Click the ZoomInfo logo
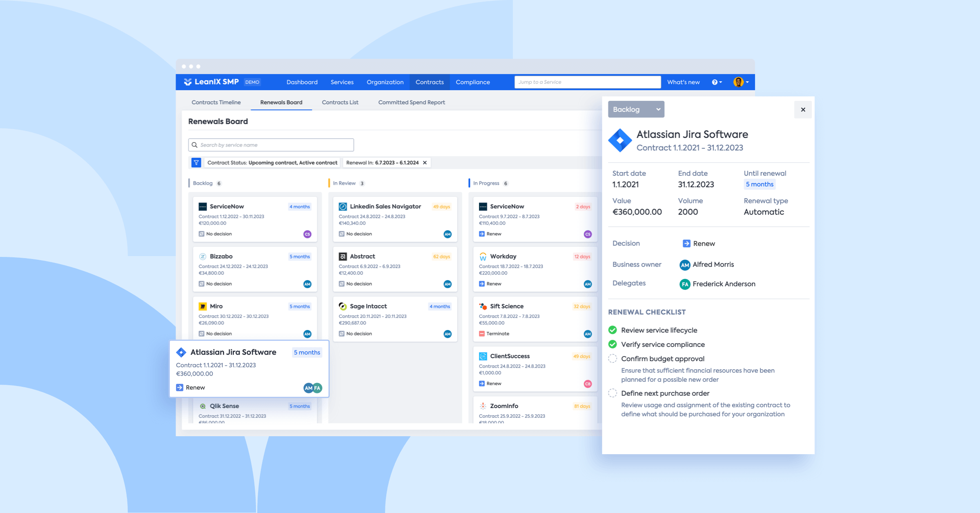 483,406
